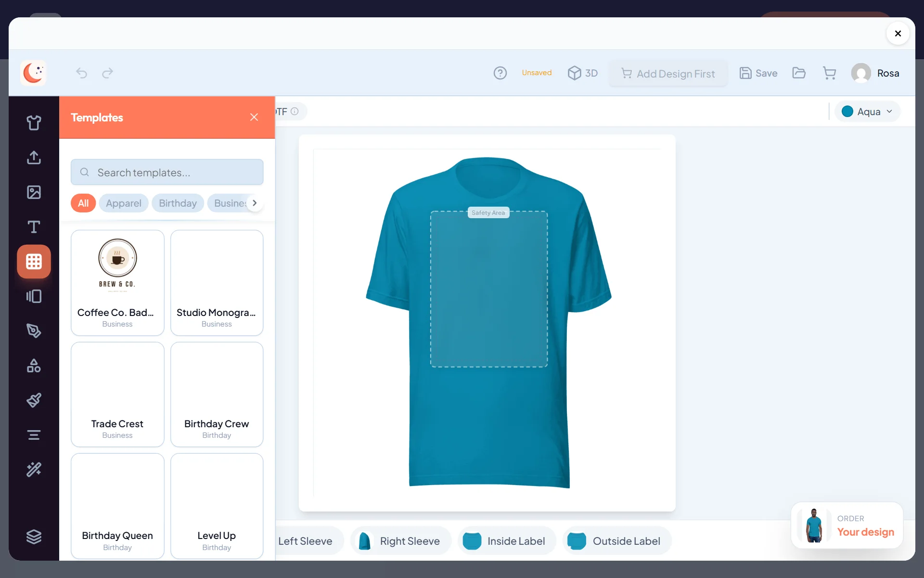Click the moon app logo

click(x=33, y=73)
